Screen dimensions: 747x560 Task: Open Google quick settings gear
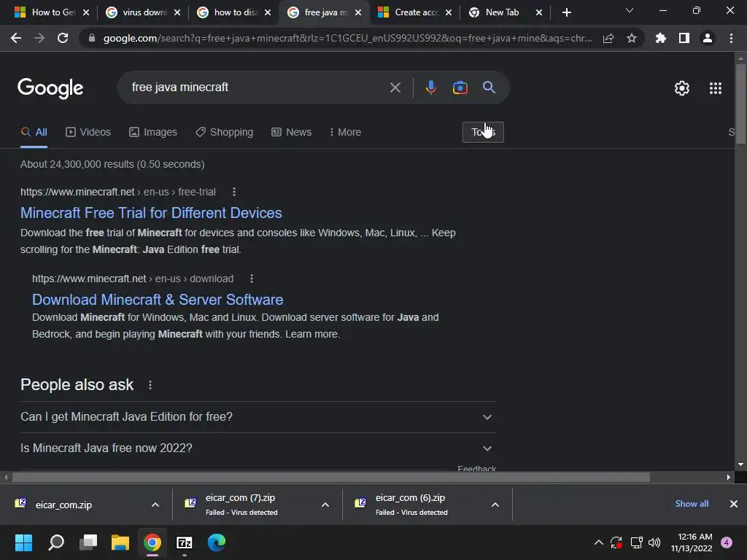pos(682,88)
